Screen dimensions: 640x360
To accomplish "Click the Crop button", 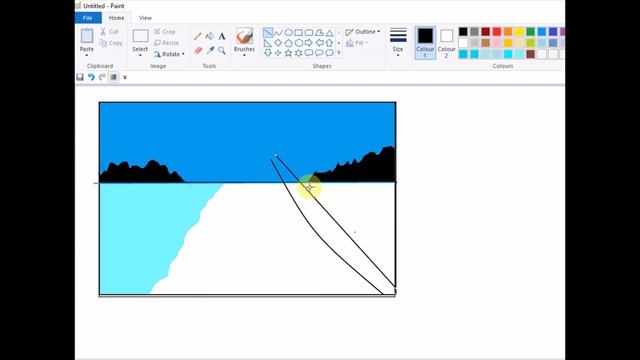I will (165, 31).
